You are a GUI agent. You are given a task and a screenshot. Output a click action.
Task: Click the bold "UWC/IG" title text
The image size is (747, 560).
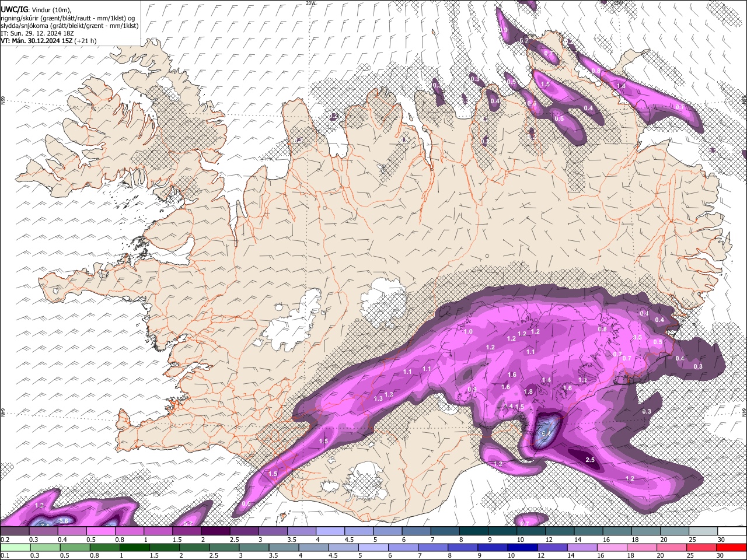click(x=14, y=9)
